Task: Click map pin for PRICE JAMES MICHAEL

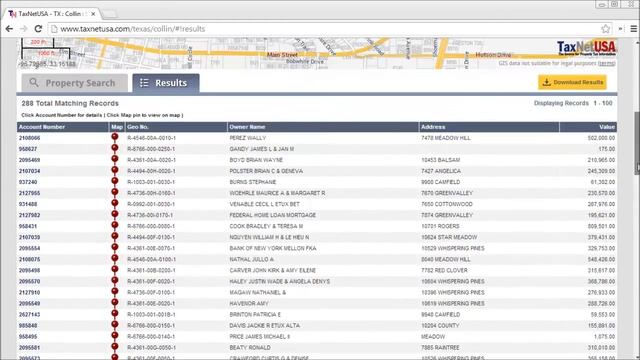Action: [x=115, y=336]
